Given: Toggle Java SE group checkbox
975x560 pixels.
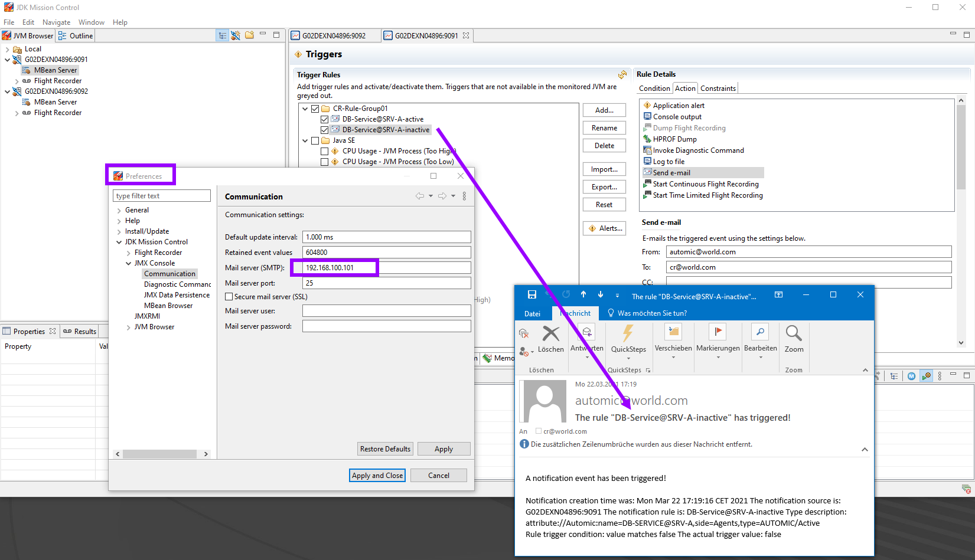Looking at the screenshot, I should pyautogui.click(x=315, y=140).
